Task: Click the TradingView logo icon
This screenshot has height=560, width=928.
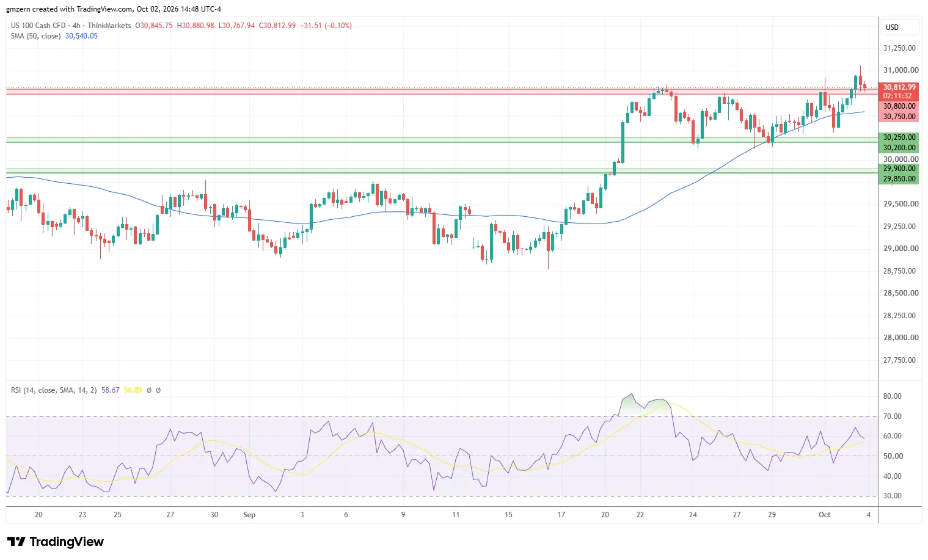Action: point(16,542)
